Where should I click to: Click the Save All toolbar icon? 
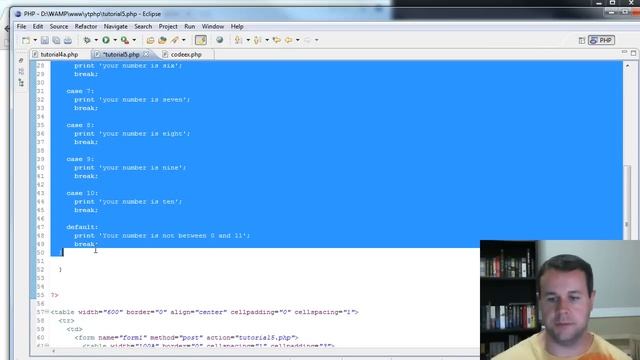(56, 40)
